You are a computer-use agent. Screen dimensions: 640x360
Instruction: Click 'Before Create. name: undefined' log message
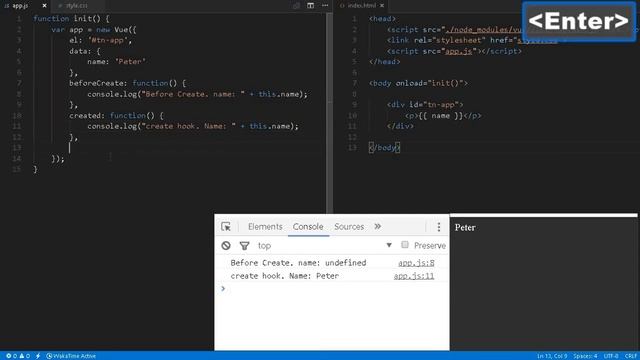298,263
